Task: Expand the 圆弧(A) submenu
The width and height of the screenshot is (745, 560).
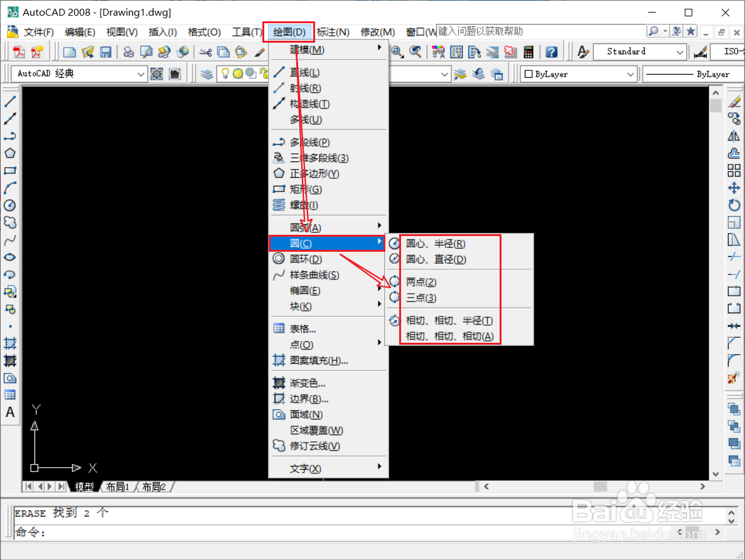Action: coord(328,227)
